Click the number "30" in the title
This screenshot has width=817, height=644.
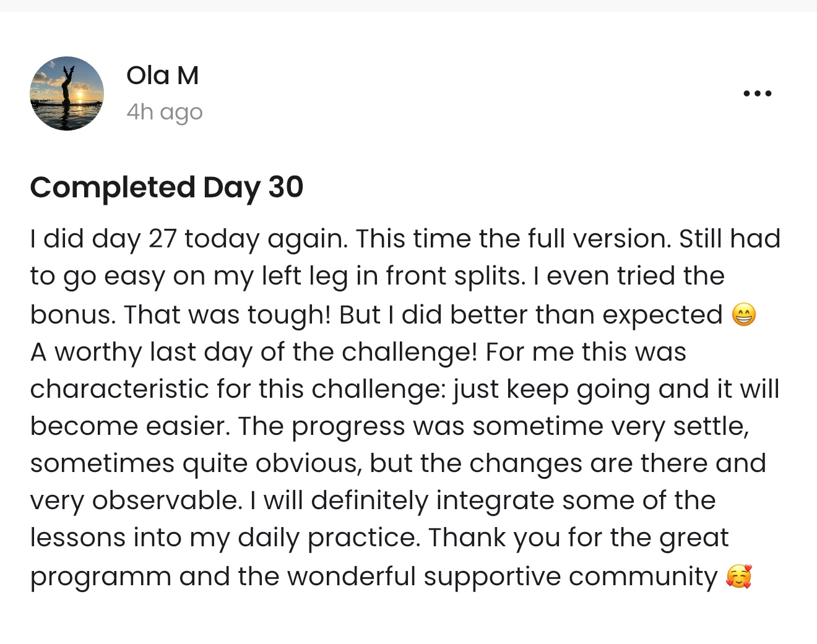(x=285, y=187)
